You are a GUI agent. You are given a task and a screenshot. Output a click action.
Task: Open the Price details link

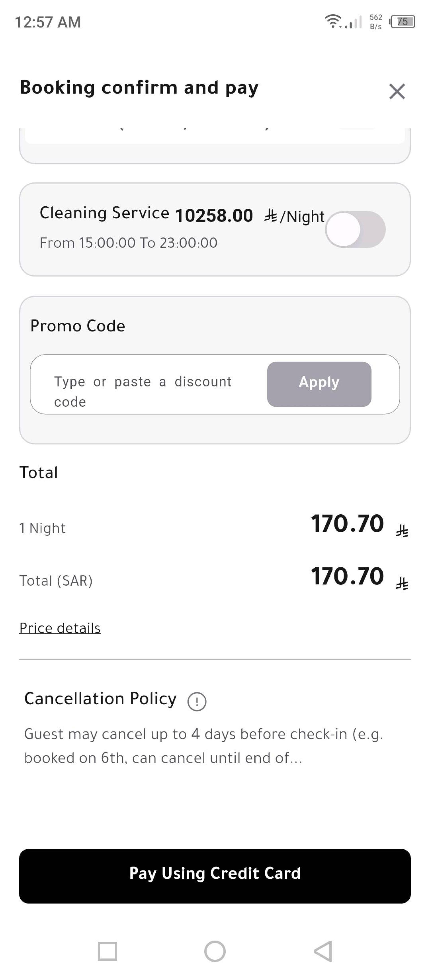pyautogui.click(x=60, y=628)
